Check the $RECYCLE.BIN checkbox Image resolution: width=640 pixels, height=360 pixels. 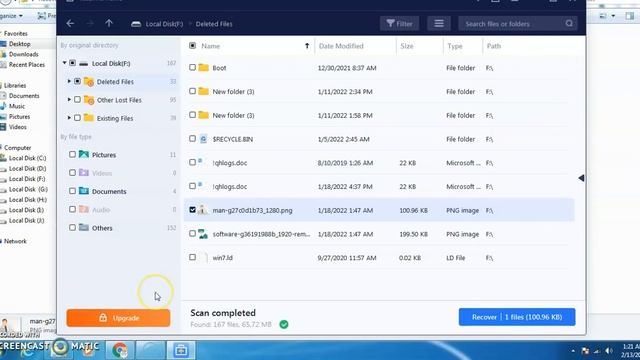tap(192, 138)
